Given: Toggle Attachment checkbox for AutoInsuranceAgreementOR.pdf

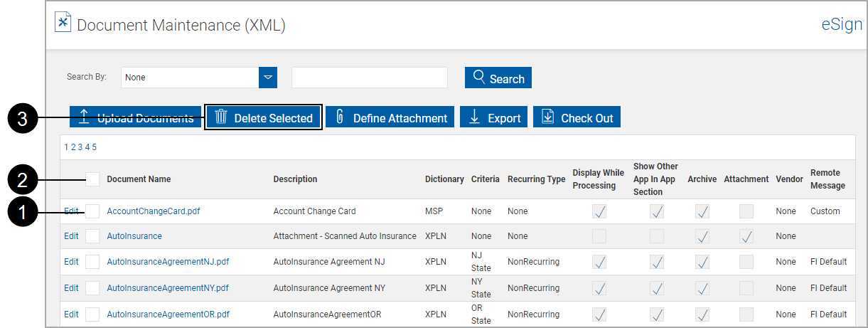Looking at the screenshot, I should 746,314.
